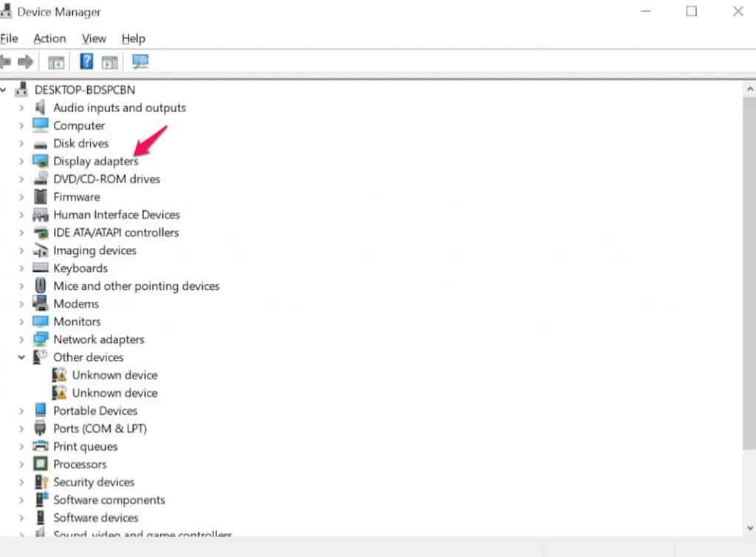Image resolution: width=756 pixels, height=557 pixels.
Task: Open the Action menu
Action: tap(49, 38)
